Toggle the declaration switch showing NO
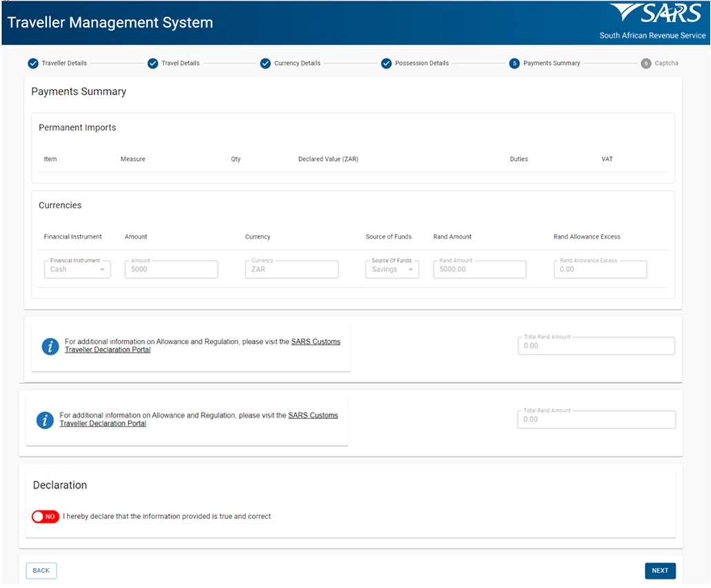Viewport: 711px width, 588px height. point(46,517)
